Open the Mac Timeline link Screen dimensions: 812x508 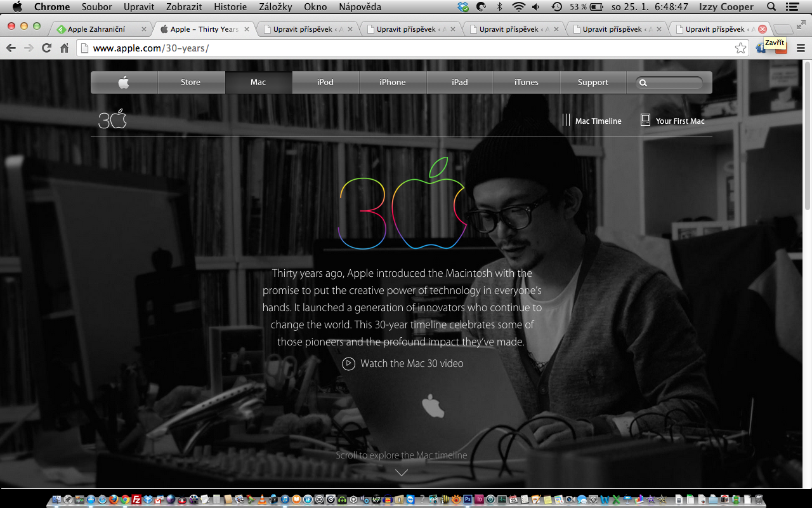(x=592, y=121)
